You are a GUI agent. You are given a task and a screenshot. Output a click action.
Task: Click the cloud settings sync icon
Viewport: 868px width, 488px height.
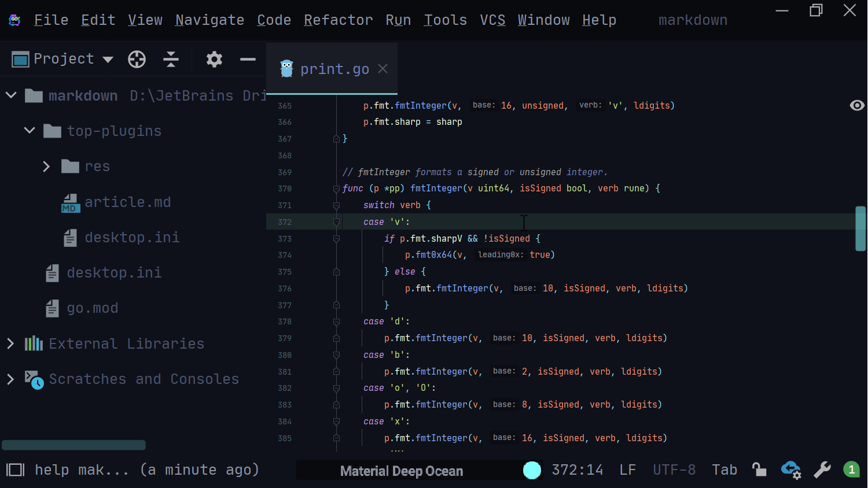(x=790, y=470)
